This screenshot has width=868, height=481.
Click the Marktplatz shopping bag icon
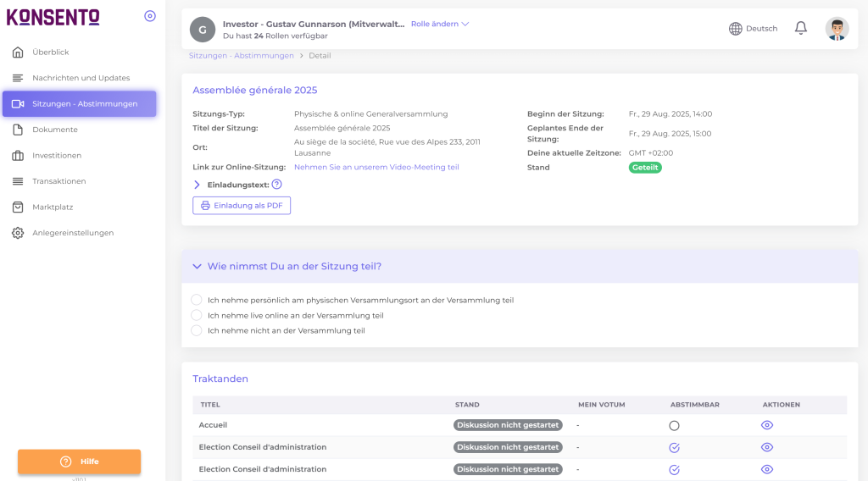pos(18,207)
